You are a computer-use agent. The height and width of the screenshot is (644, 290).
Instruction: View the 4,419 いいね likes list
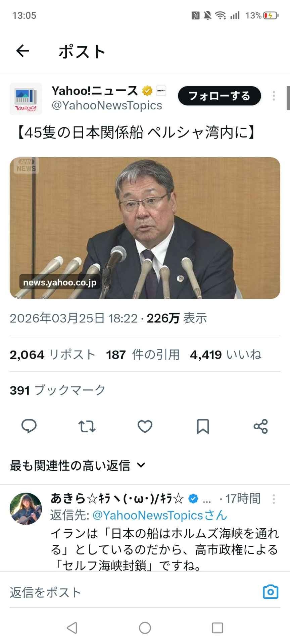coord(226,355)
